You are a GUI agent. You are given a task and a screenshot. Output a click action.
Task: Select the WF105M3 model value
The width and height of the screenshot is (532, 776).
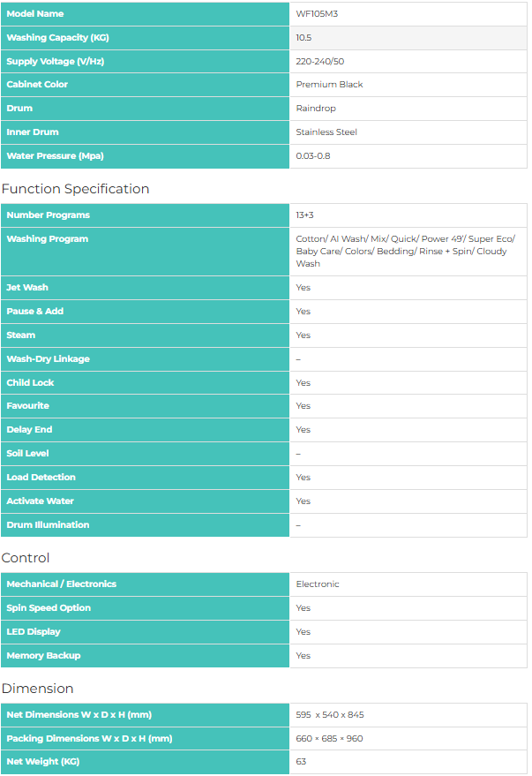pos(313,14)
